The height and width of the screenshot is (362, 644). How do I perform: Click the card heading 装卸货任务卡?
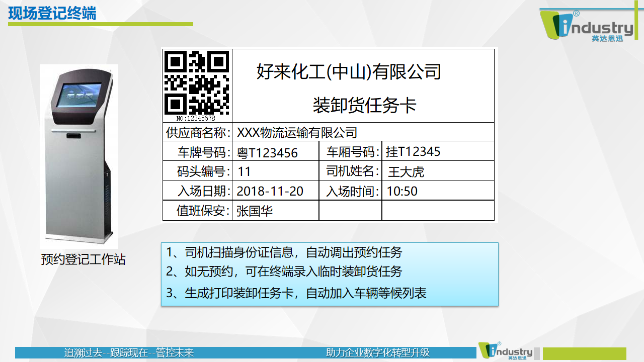click(x=365, y=106)
